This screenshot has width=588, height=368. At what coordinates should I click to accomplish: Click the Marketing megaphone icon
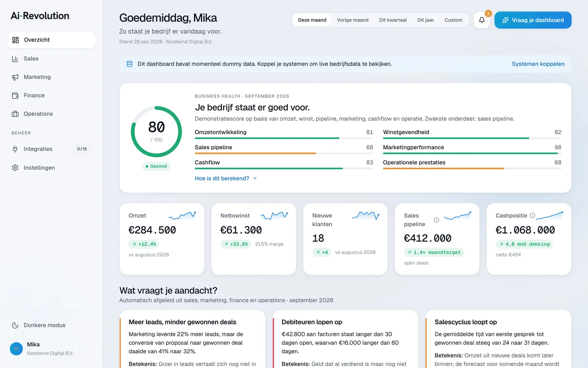click(15, 77)
